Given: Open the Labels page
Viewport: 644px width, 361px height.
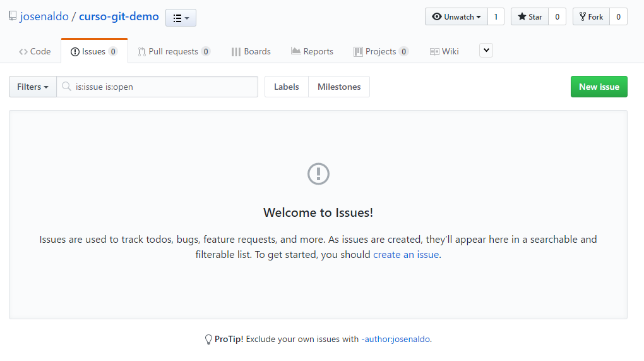Looking at the screenshot, I should 286,87.
